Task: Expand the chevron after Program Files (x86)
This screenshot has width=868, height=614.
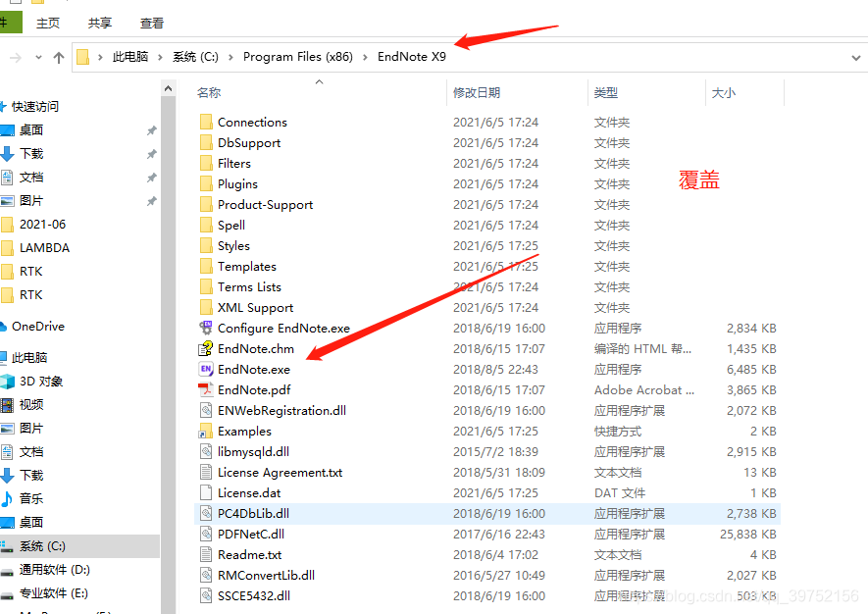Action: (x=365, y=57)
